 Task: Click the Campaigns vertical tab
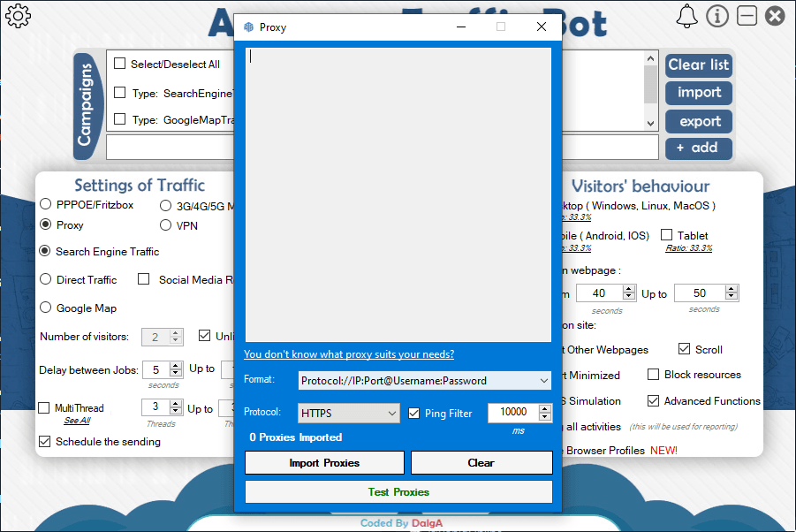point(86,105)
